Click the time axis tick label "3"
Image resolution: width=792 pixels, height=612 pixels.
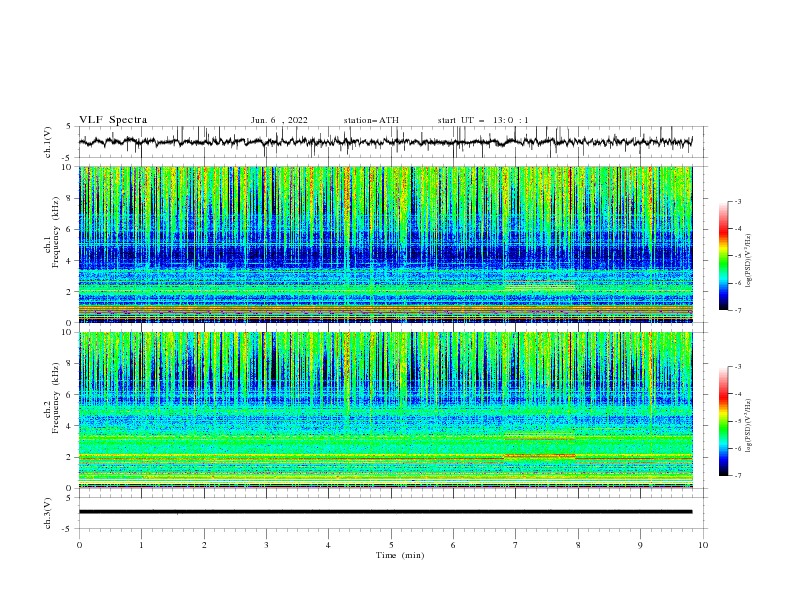pos(266,545)
